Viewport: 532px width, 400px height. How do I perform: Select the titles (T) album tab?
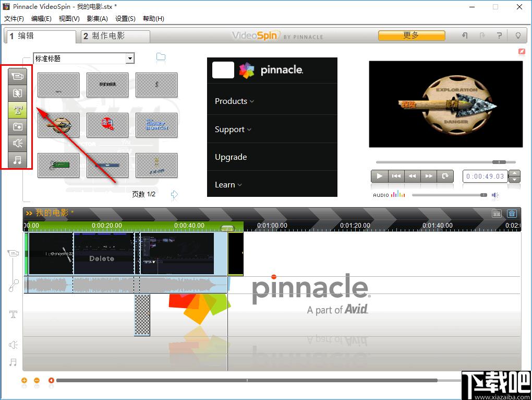point(17,110)
